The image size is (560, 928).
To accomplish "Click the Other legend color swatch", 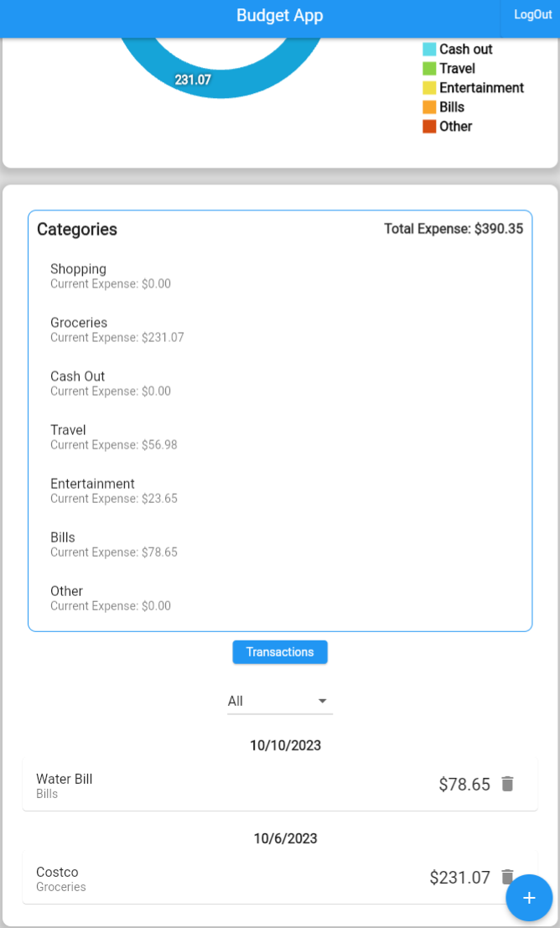I will click(430, 127).
